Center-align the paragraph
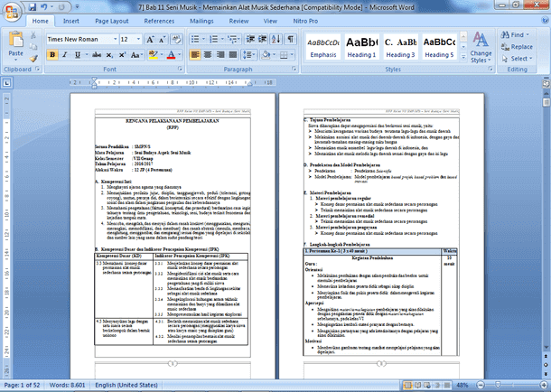The image size is (551, 392). click(208, 55)
